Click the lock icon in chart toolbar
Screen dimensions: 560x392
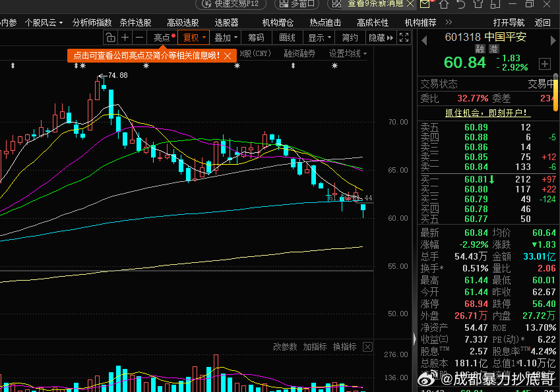111,38
